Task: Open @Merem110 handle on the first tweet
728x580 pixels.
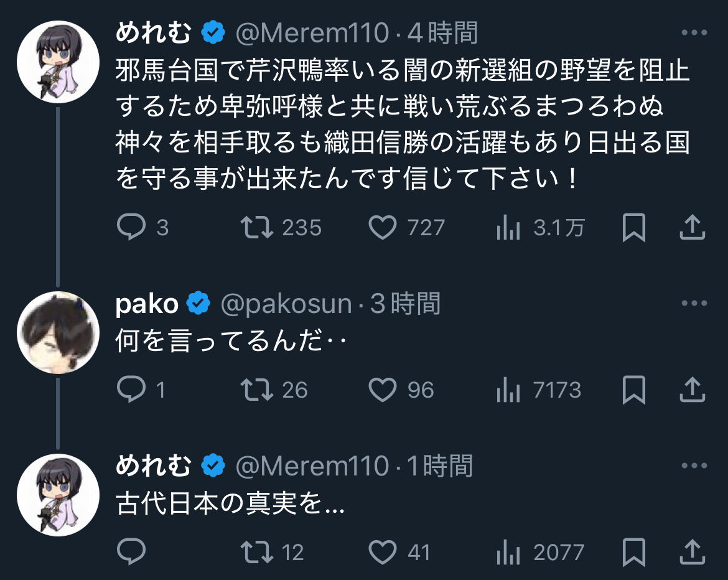Action: click(x=312, y=33)
